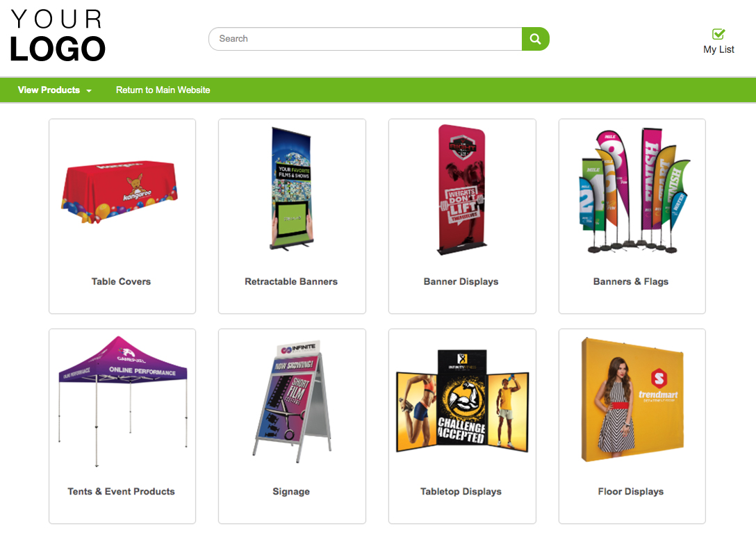This screenshot has height=537, width=756.
Task: View the red Banner Displays product image
Action: 461,190
